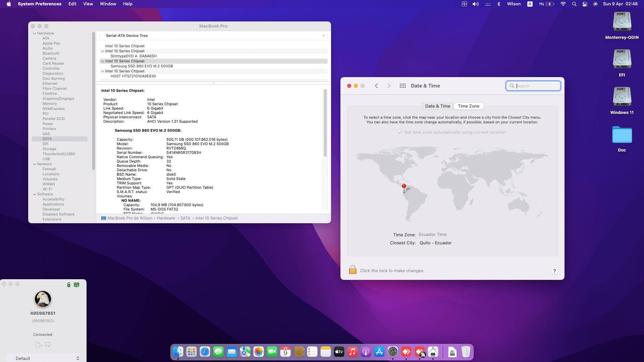Launch the App Store from the Dock
The height and width of the screenshot is (362, 644).
pyautogui.click(x=379, y=352)
